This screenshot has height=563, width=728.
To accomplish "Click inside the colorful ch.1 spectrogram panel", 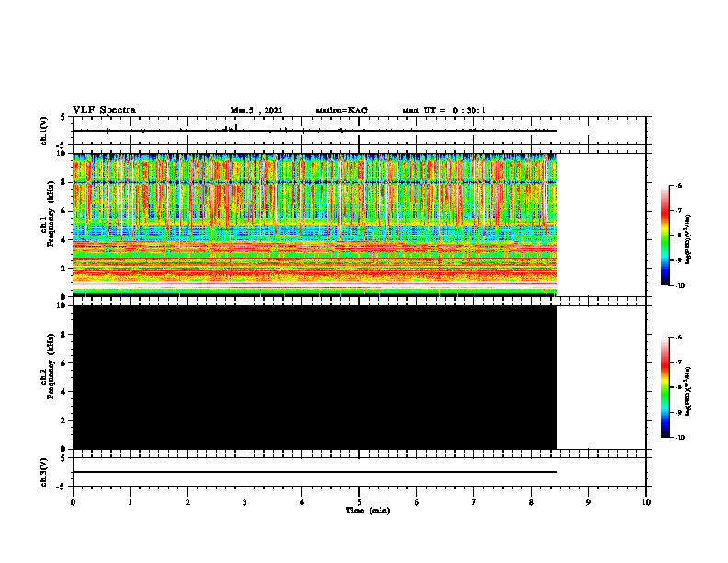I will pos(314,224).
